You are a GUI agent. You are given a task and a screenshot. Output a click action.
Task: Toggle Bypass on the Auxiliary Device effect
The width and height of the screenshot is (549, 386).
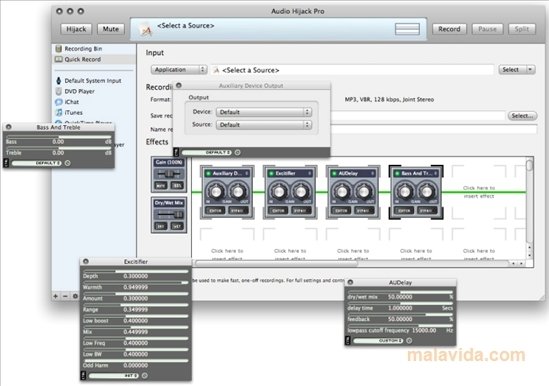click(238, 211)
